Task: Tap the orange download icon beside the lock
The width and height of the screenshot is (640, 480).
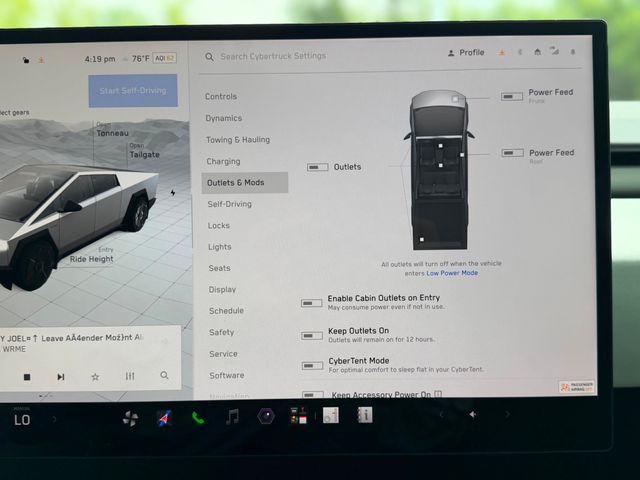Action: coord(41,60)
